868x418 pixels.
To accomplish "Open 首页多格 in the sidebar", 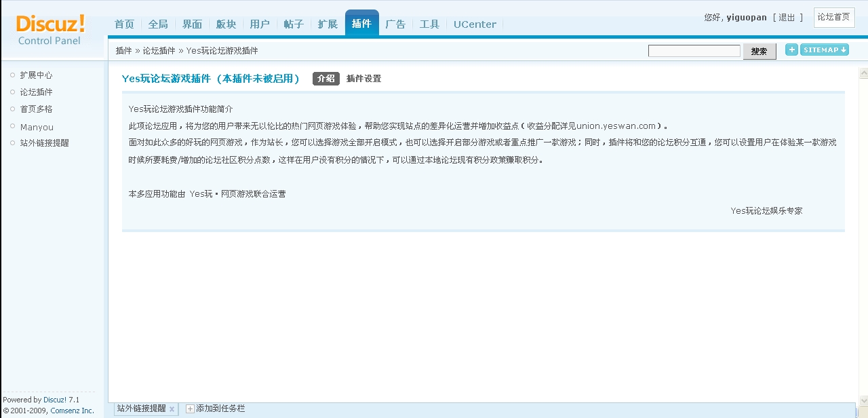I will point(36,109).
